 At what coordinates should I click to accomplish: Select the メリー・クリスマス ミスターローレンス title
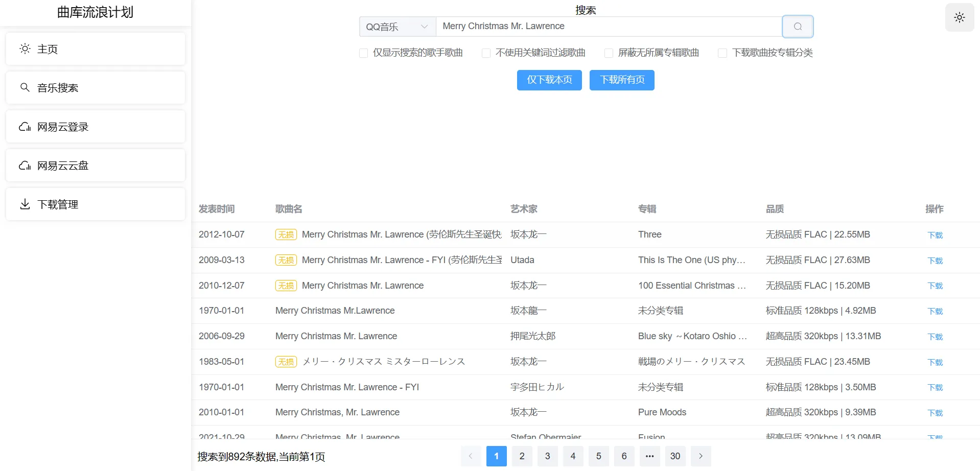point(384,362)
